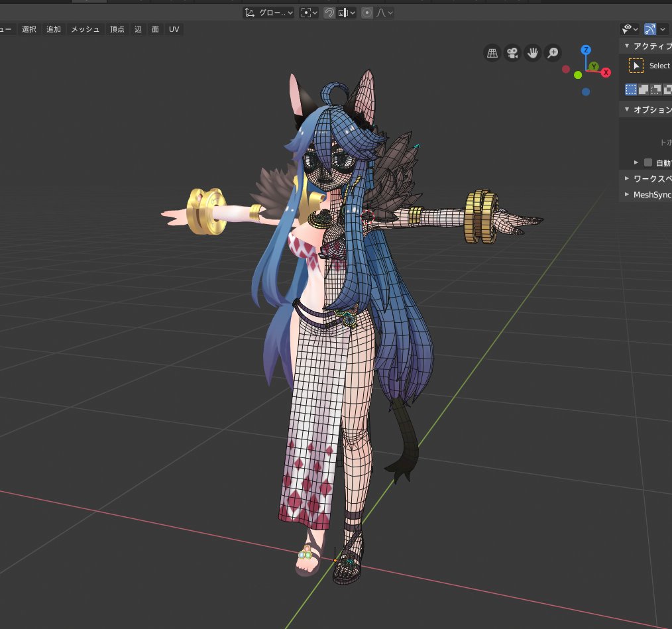The width and height of the screenshot is (672, 629).
Task: Click the X axis on navigation gizmo
Action: [606, 72]
